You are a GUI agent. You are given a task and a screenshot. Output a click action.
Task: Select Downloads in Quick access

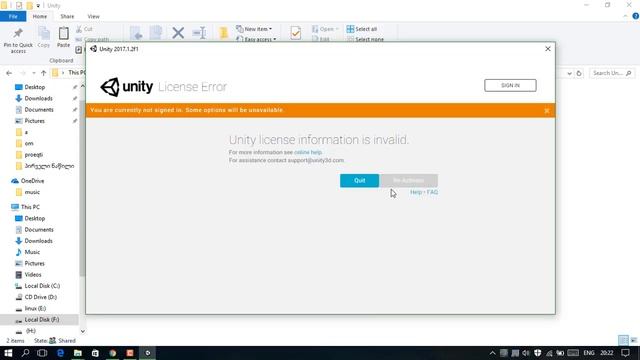point(38,98)
